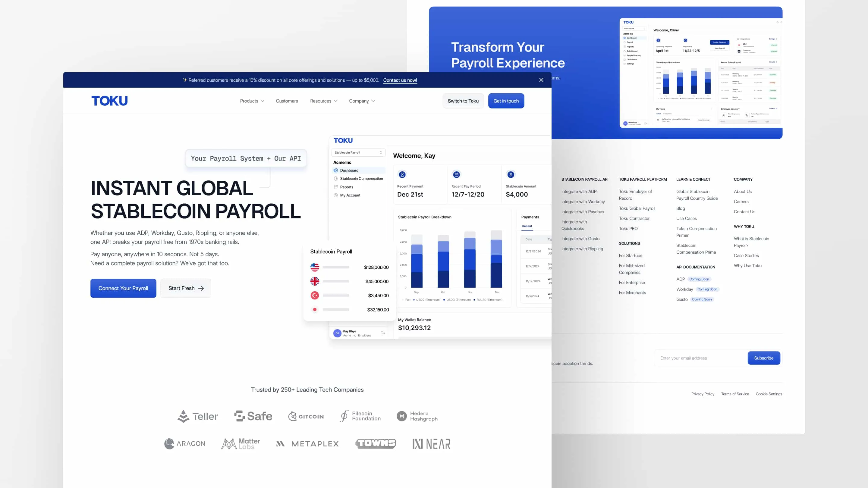Dismiss the referral discount banner
Screen dimensions: 868x488
point(541,80)
